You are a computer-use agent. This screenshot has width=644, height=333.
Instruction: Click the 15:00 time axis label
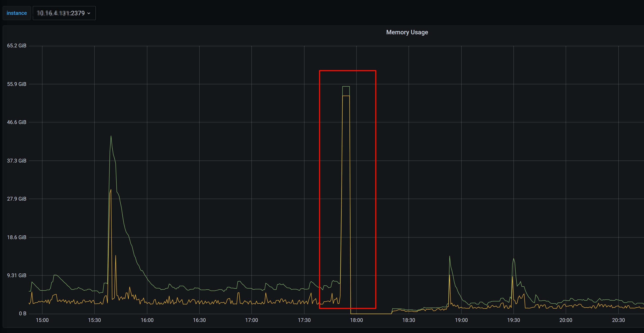(42, 320)
